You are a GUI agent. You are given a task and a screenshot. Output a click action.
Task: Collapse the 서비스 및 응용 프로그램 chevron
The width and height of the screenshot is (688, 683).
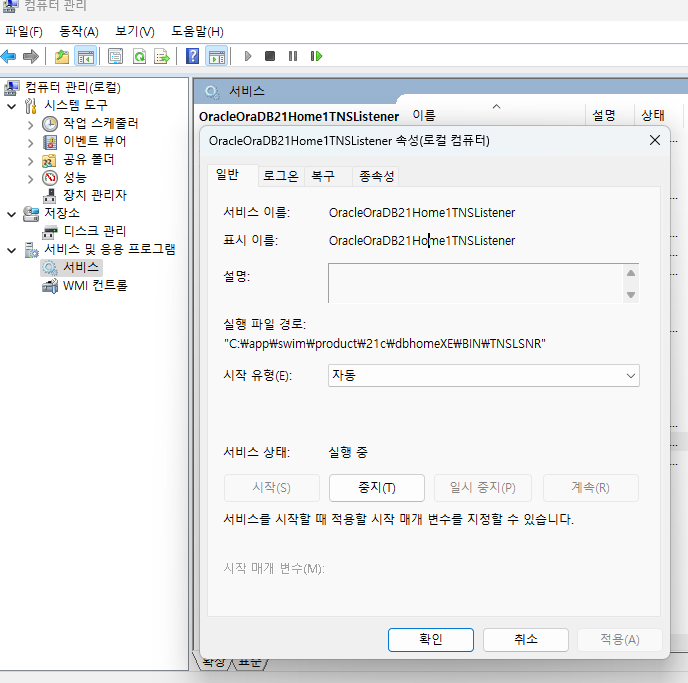point(12,250)
